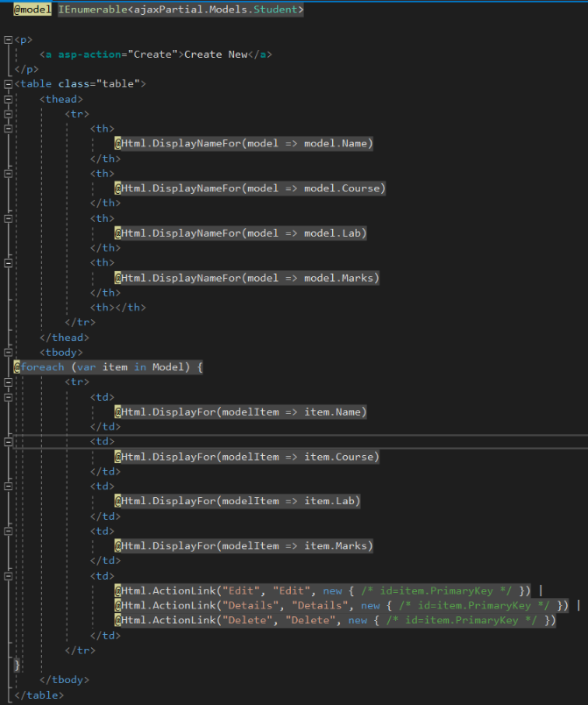Place cursor on DisplayFor item.Lab line
Screen dimensions: 588x705
click(237, 501)
